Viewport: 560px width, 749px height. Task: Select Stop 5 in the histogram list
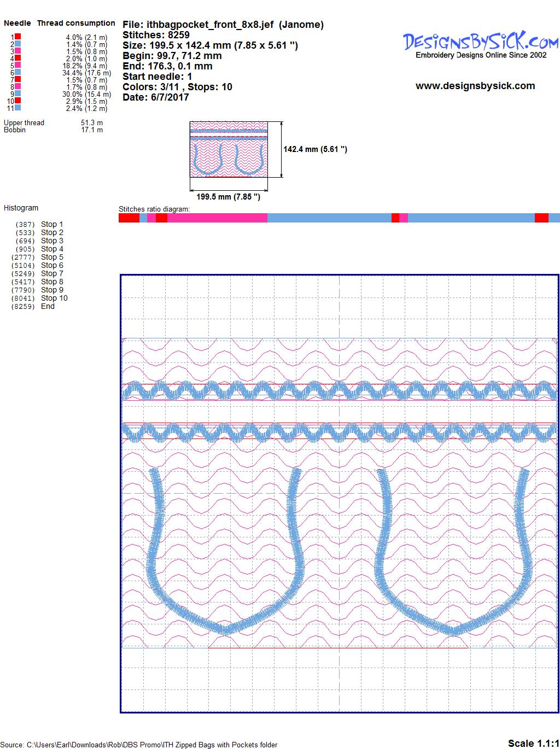[x=52, y=257]
